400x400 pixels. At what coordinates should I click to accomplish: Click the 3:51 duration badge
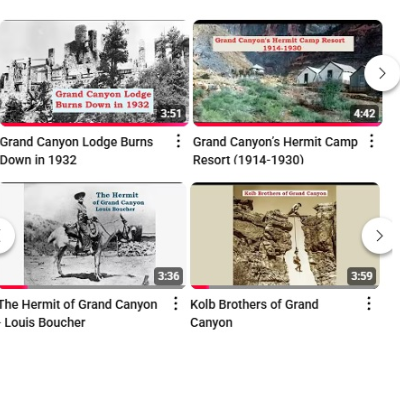click(171, 113)
